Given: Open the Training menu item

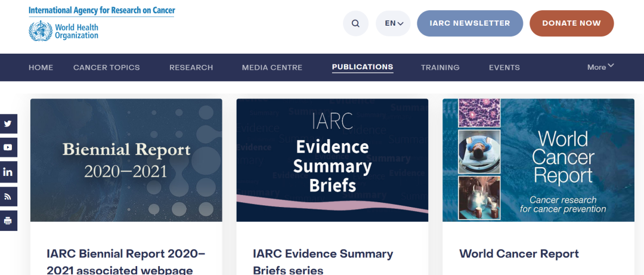Looking at the screenshot, I should (440, 67).
